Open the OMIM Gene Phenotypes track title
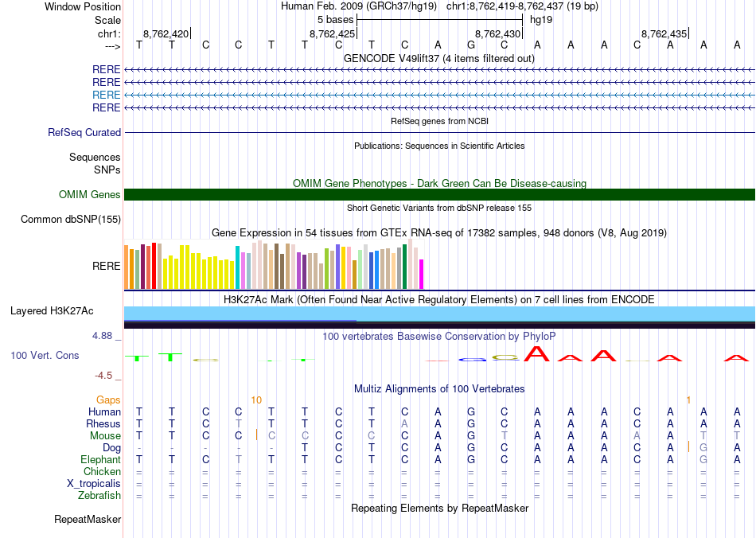The width and height of the screenshot is (756, 538). 439,183
